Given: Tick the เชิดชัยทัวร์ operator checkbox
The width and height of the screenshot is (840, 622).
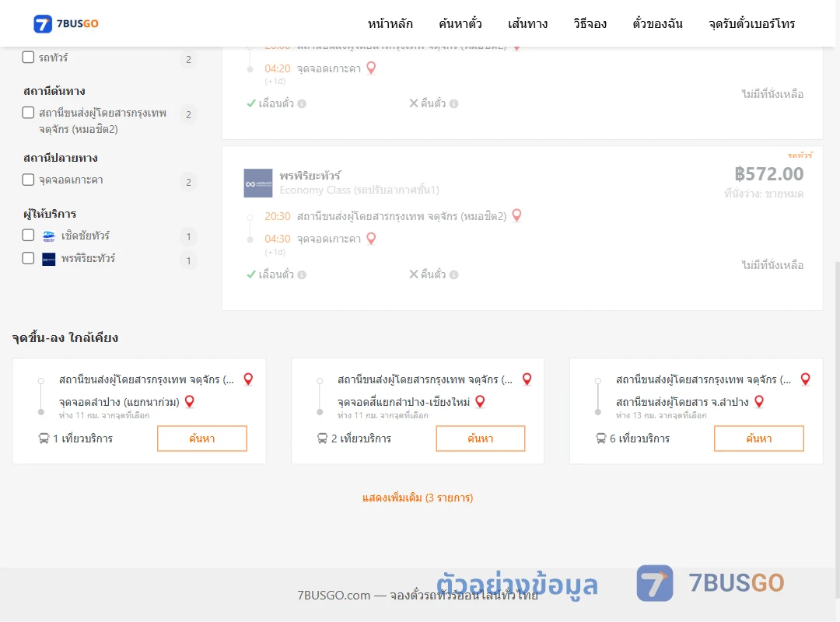Looking at the screenshot, I should click(x=28, y=235).
